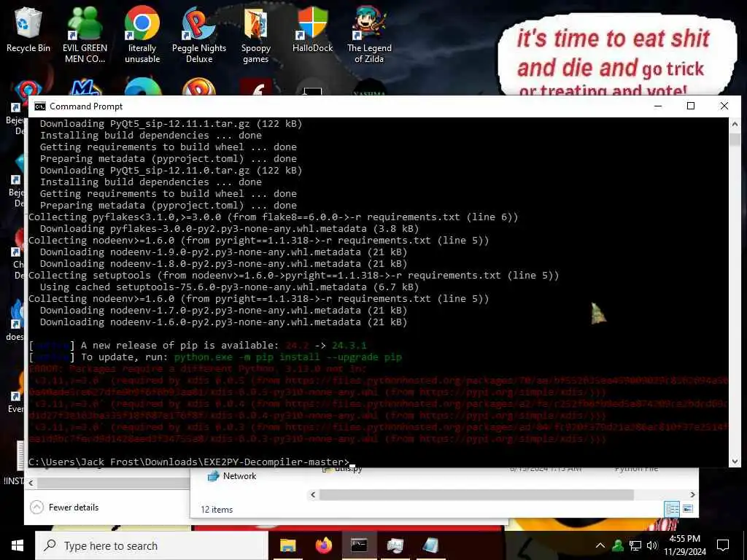
Task: Click the Command Prompt title bar icon
Action: click(40, 106)
